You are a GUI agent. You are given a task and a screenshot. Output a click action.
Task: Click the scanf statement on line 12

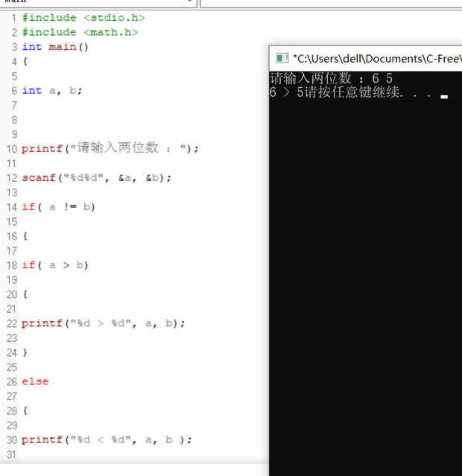tap(97, 177)
